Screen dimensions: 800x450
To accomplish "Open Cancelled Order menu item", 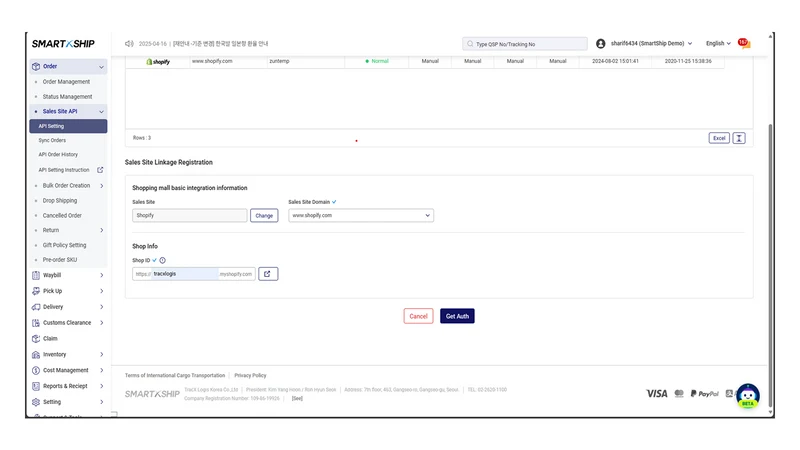I will click(x=62, y=215).
